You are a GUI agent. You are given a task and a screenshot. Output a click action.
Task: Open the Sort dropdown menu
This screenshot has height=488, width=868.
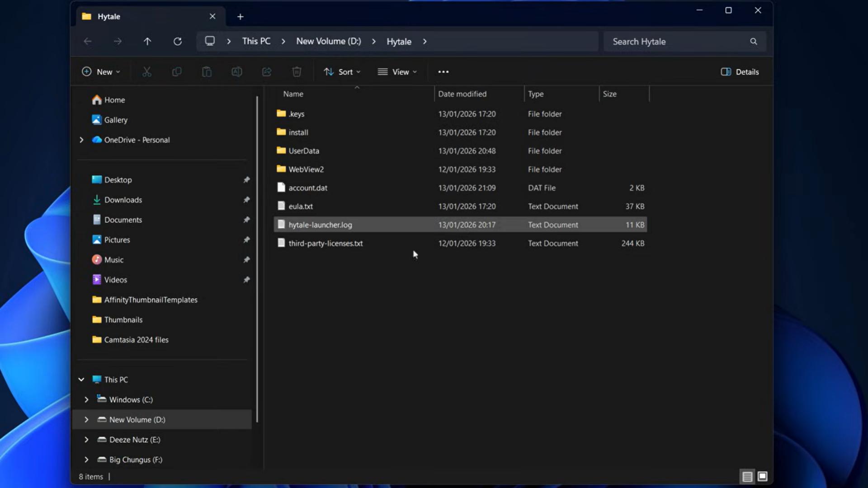(x=342, y=72)
